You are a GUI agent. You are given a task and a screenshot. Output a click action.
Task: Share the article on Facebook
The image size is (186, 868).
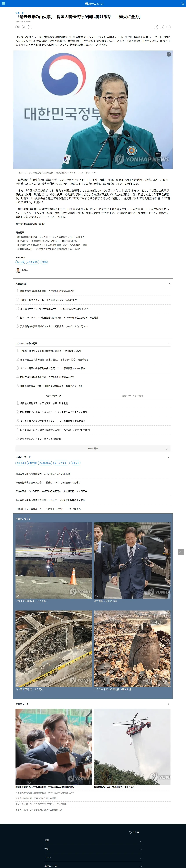[156, 27]
